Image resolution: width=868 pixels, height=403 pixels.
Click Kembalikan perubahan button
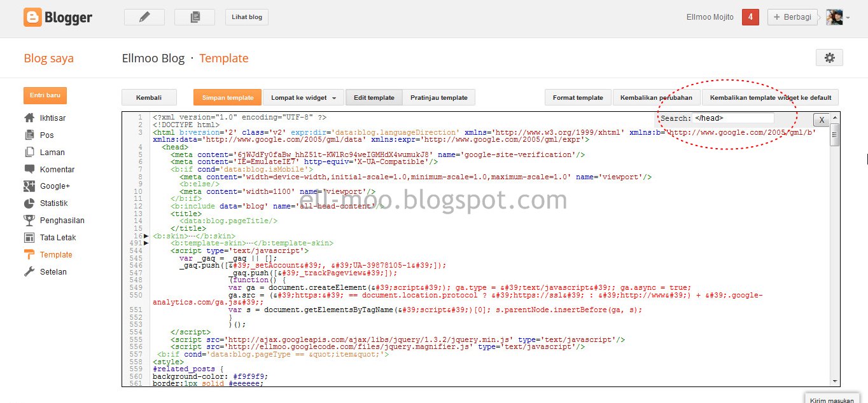click(x=656, y=97)
